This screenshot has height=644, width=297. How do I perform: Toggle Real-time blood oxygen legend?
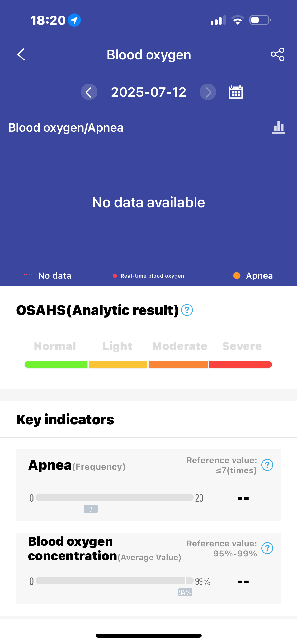click(148, 276)
